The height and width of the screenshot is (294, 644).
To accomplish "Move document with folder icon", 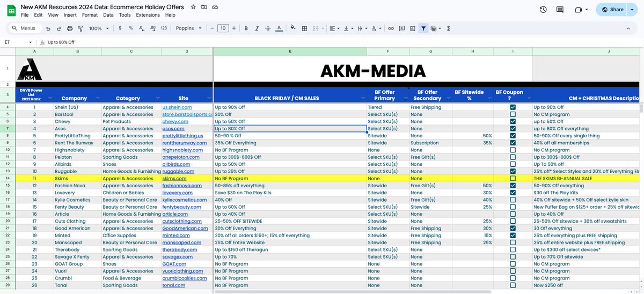I will [204, 7].
